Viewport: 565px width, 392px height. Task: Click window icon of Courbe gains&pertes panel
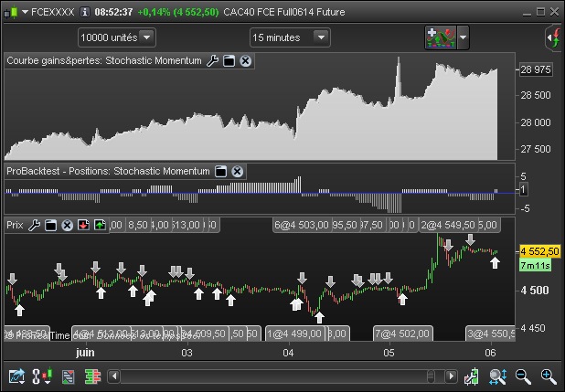[229, 61]
